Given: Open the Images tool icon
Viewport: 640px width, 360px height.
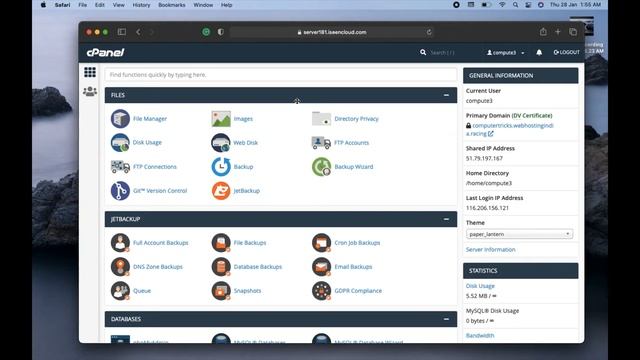Looking at the screenshot, I should coord(221,119).
